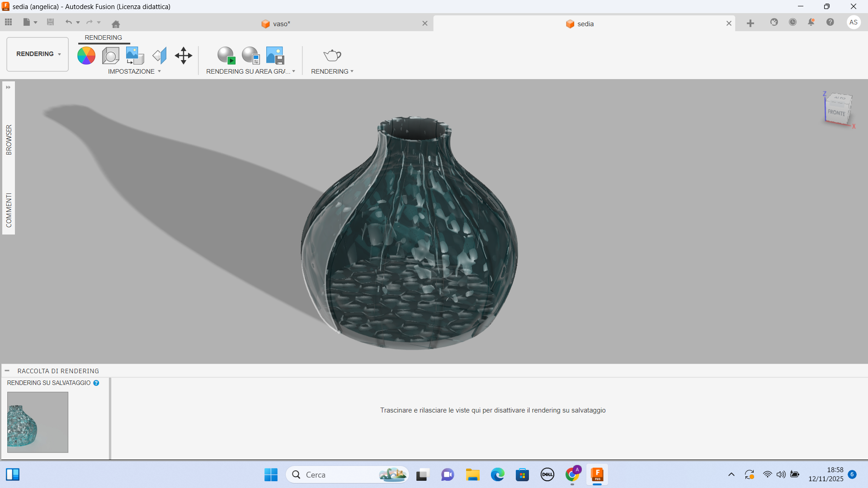Expand the side Browser panel arrows

pos(8,87)
